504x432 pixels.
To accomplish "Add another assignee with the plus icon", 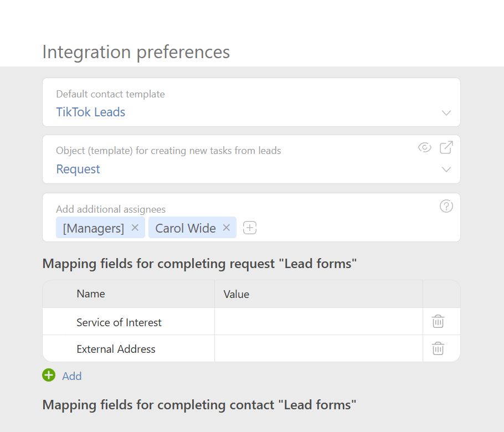I will coord(249,228).
